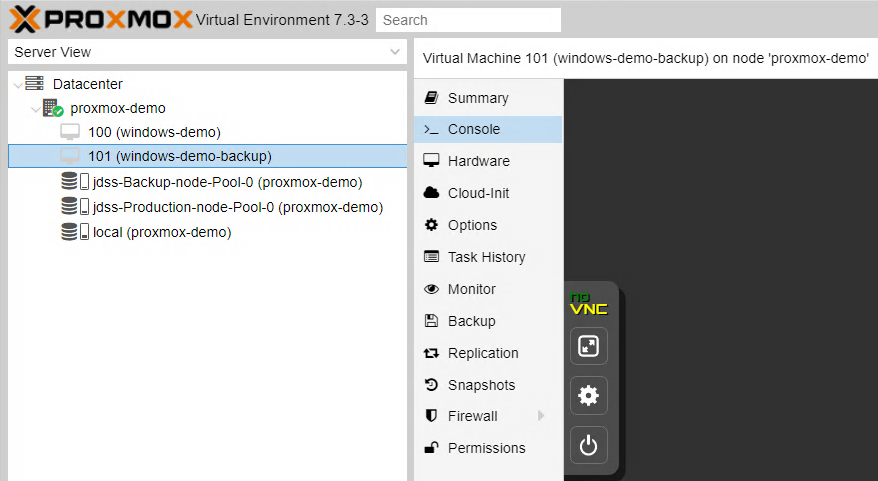Open the Hardware tab
The image size is (878, 481).
click(488, 161)
